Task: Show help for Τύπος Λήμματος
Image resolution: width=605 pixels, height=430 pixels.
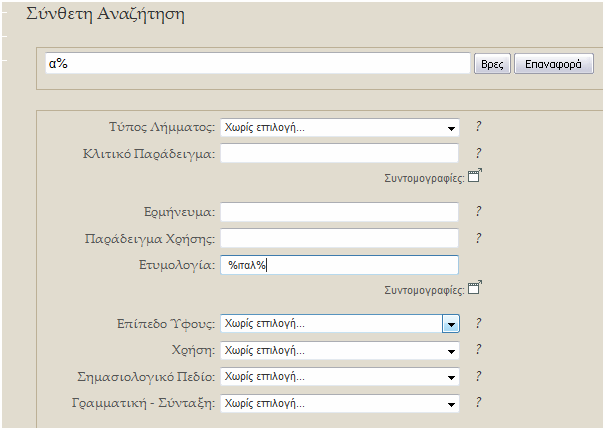Action: pos(478,126)
